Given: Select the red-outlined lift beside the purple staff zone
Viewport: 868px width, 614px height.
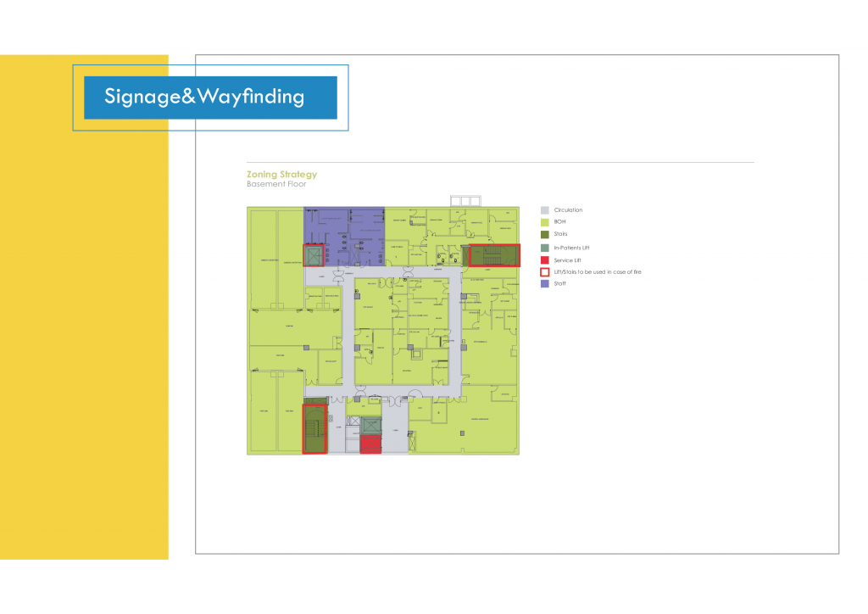Looking at the screenshot, I should (314, 255).
